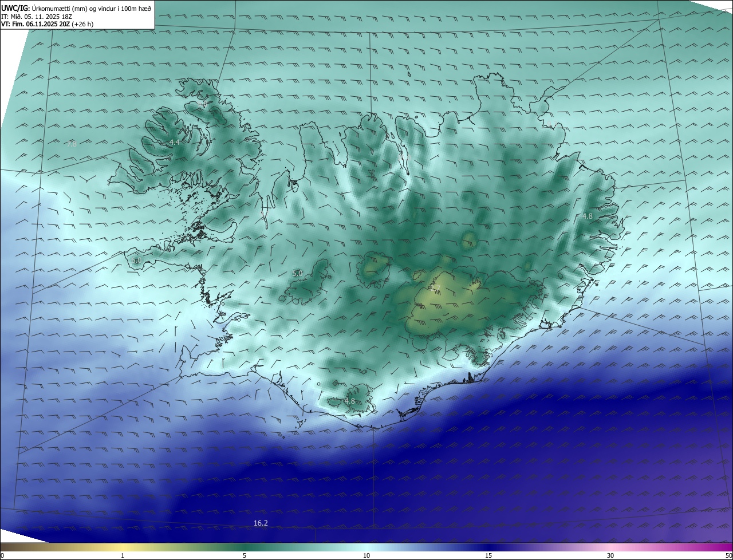This screenshot has height=560, width=733.
Task: Click the "0" tick on the color scale
Action: (2, 555)
